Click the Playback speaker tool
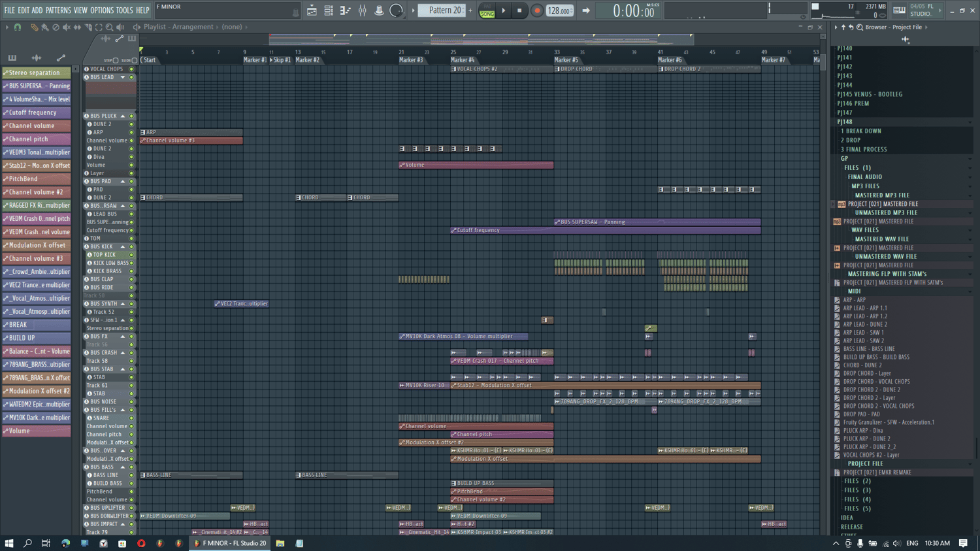 tap(120, 27)
